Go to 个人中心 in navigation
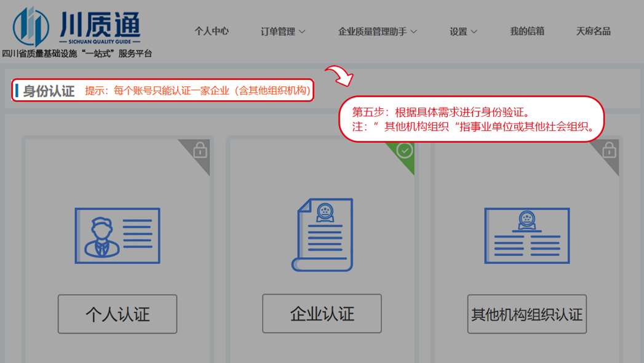The image size is (644, 363). [x=212, y=31]
